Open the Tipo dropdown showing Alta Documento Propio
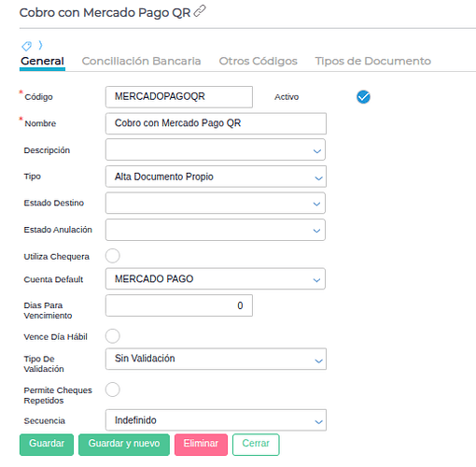 point(216,177)
